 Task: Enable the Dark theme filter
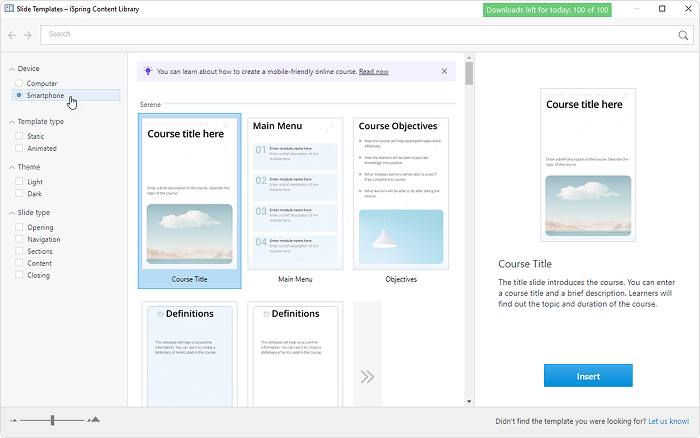point(19,193)
